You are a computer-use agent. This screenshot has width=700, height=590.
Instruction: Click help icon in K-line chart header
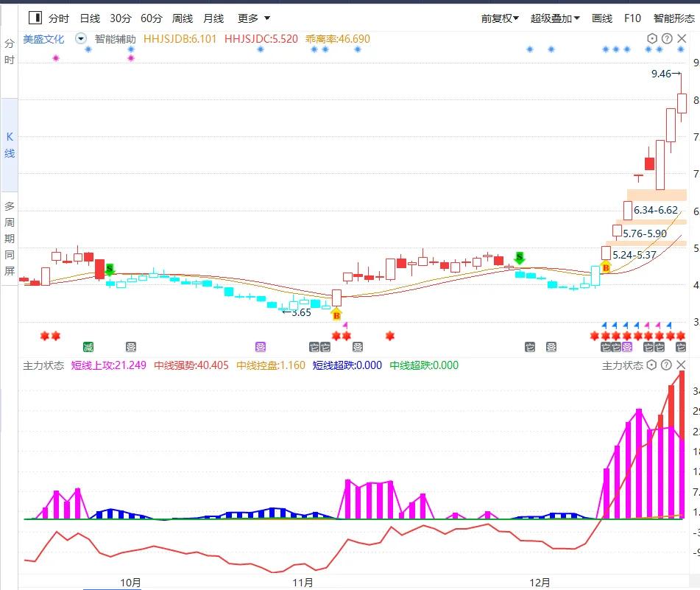coord(666,39)
